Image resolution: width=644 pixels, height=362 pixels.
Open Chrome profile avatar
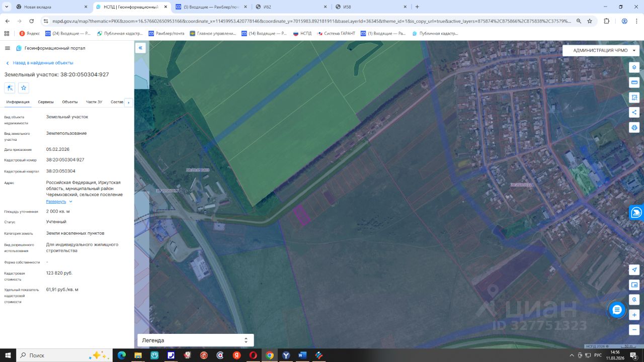pyautogui.click(x=624, y=21)
